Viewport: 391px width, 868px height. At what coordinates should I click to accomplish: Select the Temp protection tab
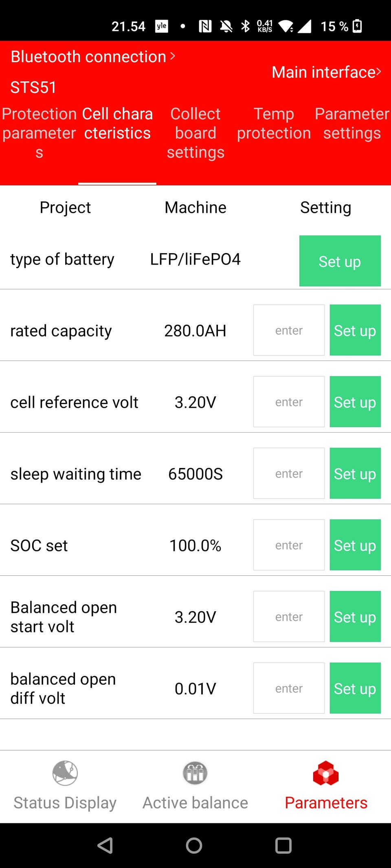click(x=274, y=123)
